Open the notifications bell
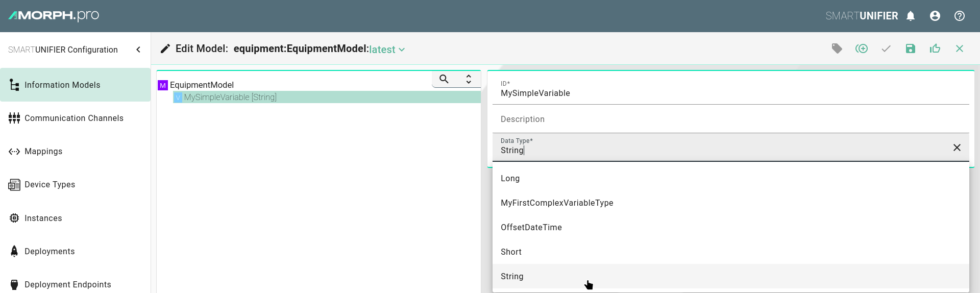 click(911, 16)
